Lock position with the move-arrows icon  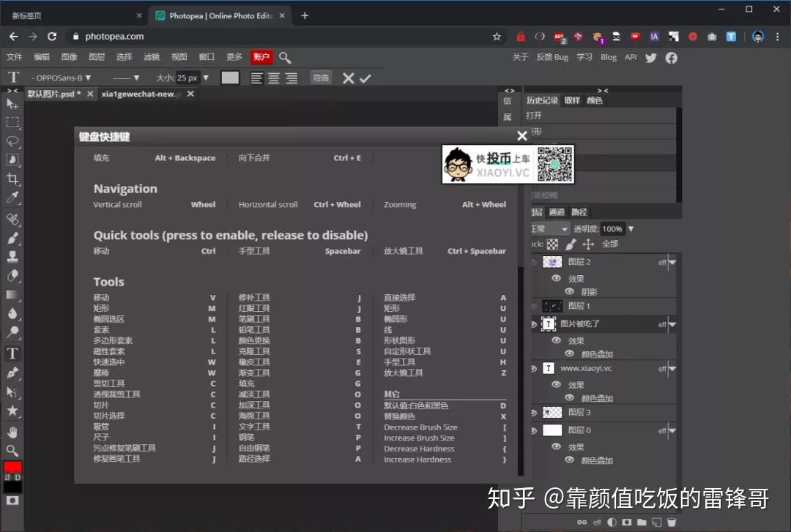(588, 244)
